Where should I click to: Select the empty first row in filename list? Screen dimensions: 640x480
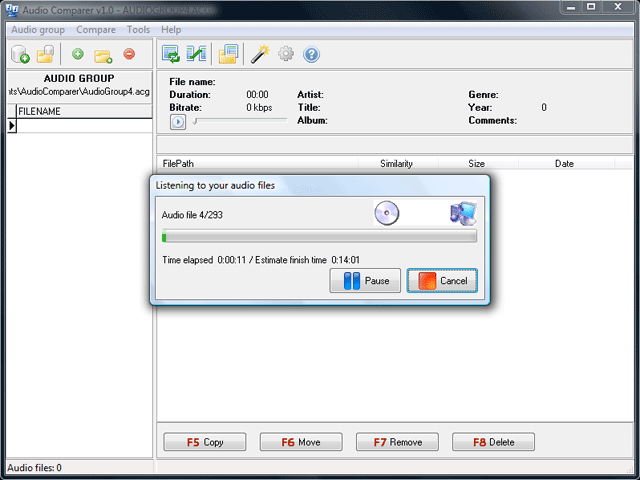[x=84, y=125]
